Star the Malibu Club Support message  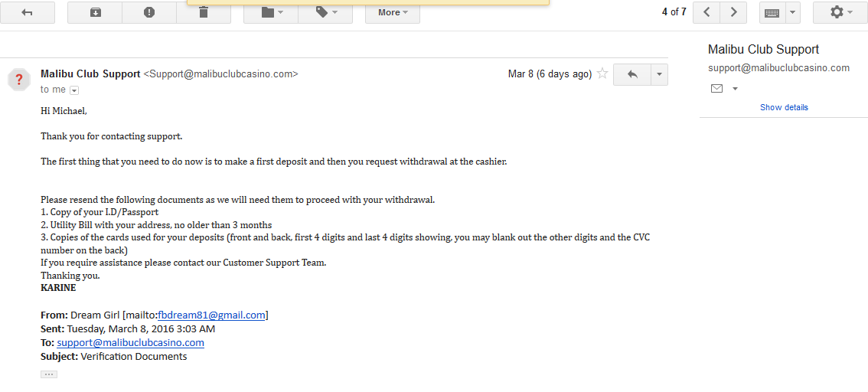pos(602,73)
